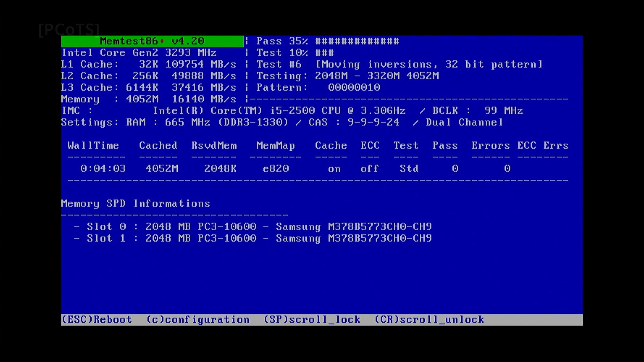The width and height of the screenshot is (644, 362).
Task: Click the Cache status value on
Action: 334,169
